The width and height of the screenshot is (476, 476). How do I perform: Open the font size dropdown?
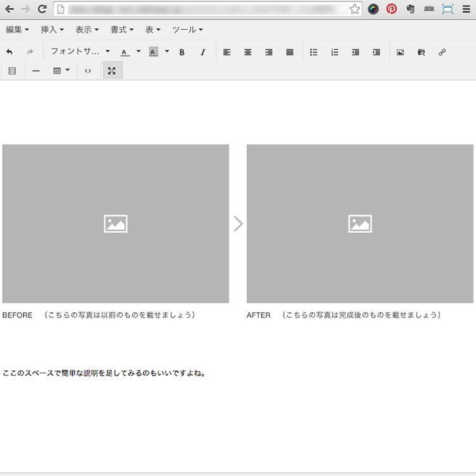[80, 52]
